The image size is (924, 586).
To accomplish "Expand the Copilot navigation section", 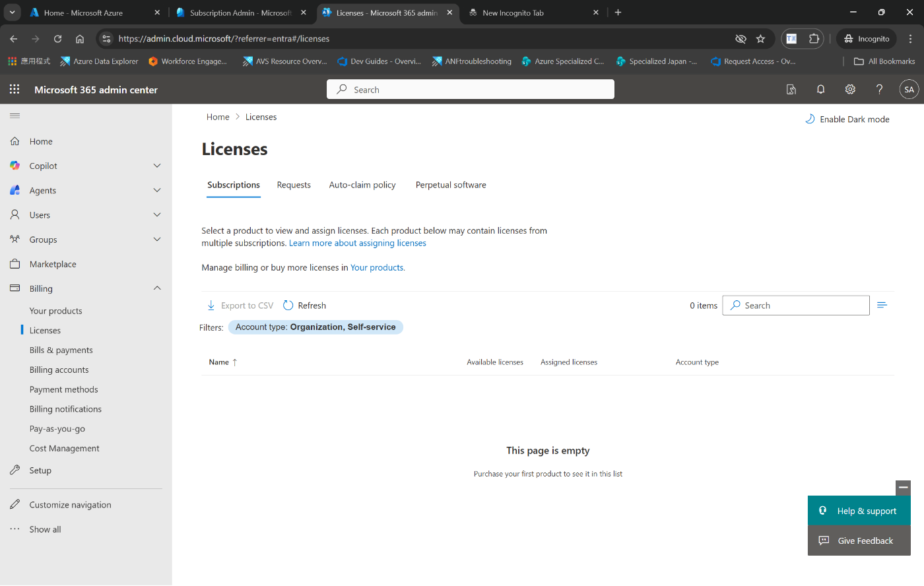I will pyautogui.click(x=157, y=166).
